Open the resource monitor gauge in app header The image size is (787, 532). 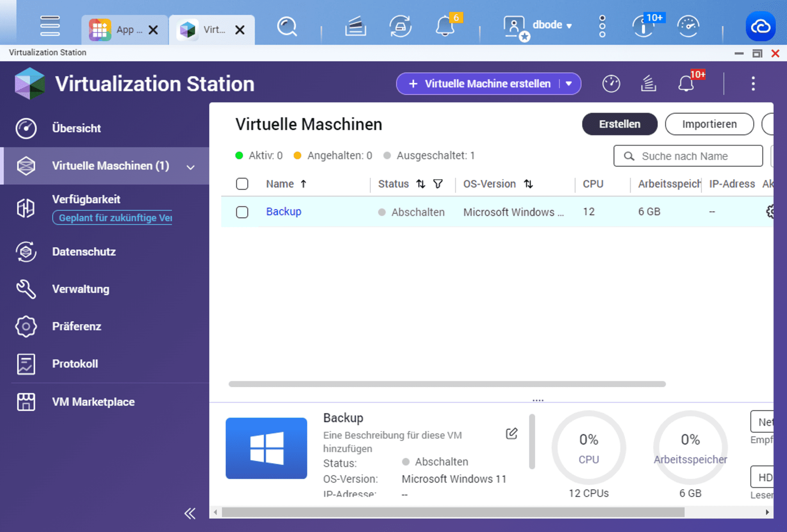pos(611,84)
